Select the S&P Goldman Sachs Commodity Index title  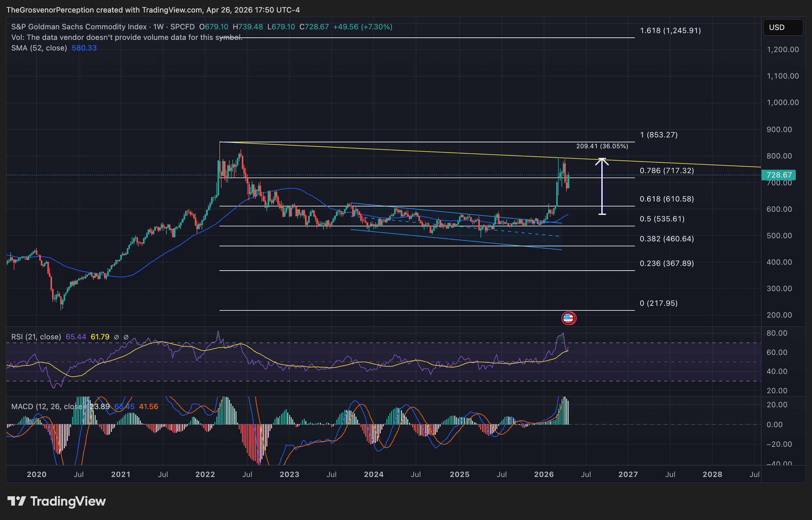[79, 27]
